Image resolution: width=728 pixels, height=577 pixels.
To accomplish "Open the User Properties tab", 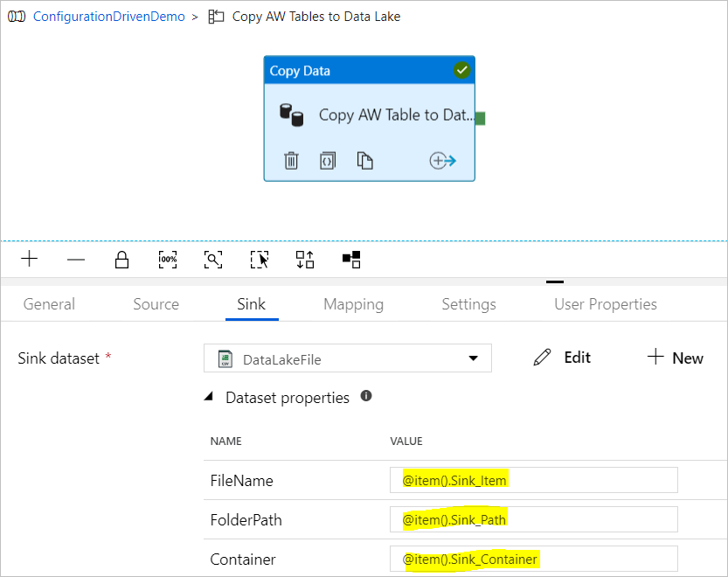I will (605, 303).
